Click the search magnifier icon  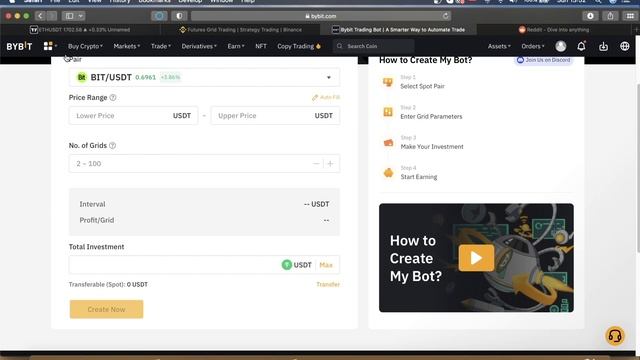pyautogui.click(x=340, y=46)
